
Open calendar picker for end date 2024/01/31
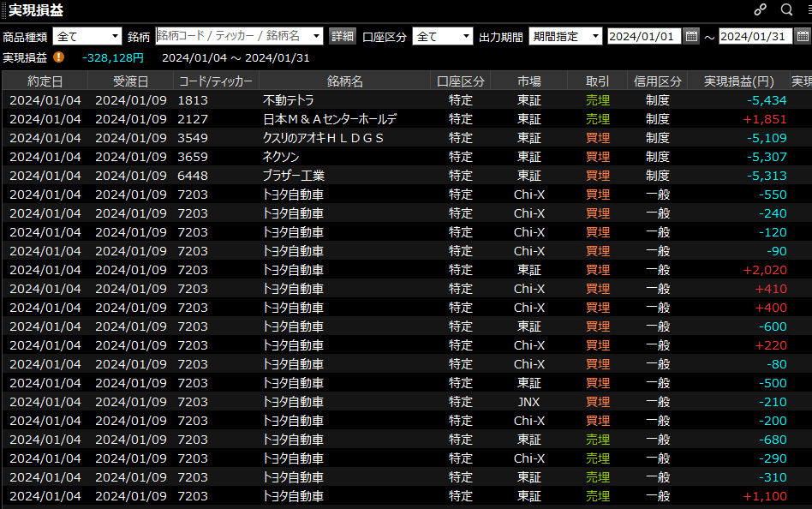click(803, 36)
